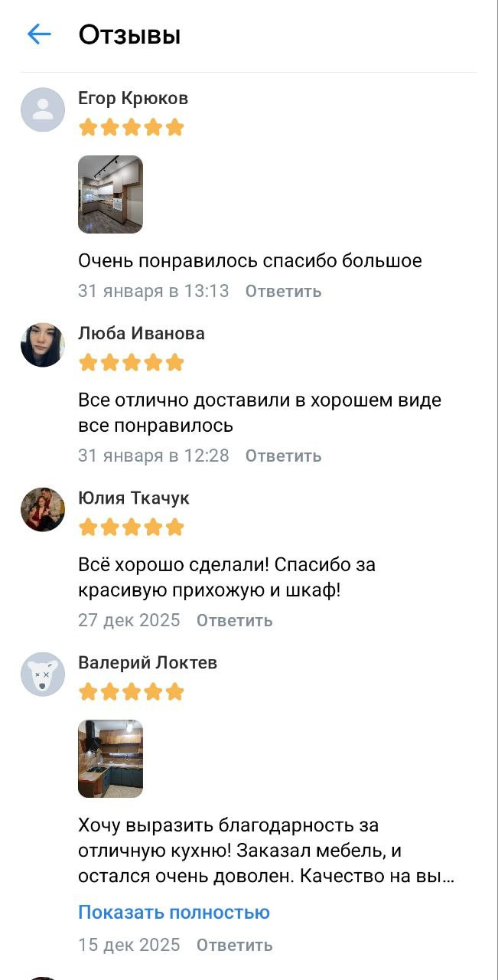Tap the back arrow next to Отзывы
498x980 pixels.
[x=39, y=34]
